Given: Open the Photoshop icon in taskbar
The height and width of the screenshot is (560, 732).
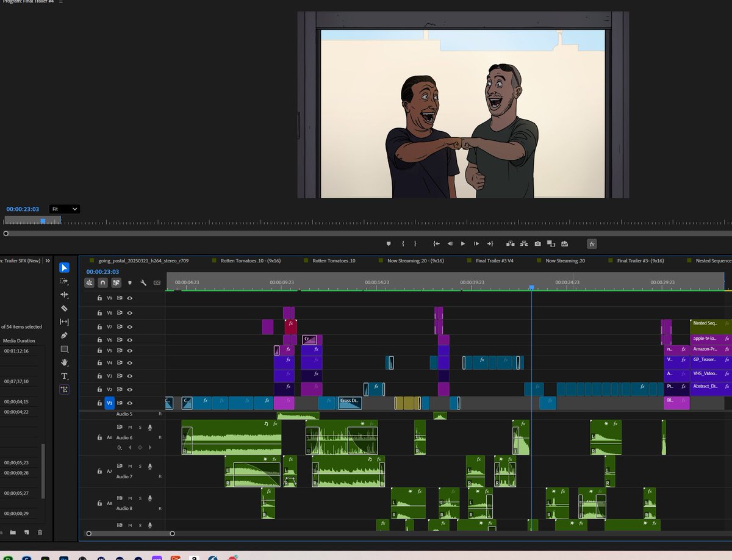Looking at the screenshot, I should pyautogui.click(x=63, y=558).
